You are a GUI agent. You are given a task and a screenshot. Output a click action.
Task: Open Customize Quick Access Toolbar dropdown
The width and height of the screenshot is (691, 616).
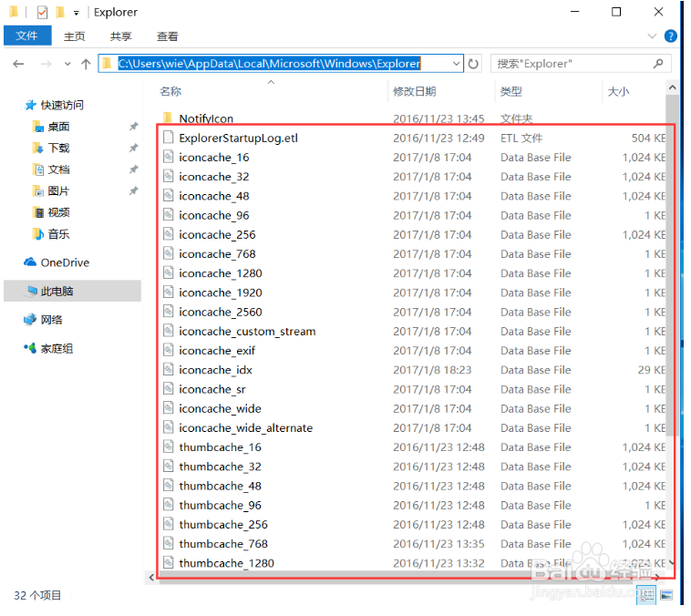pyautogui.click(x=77, y=14)
